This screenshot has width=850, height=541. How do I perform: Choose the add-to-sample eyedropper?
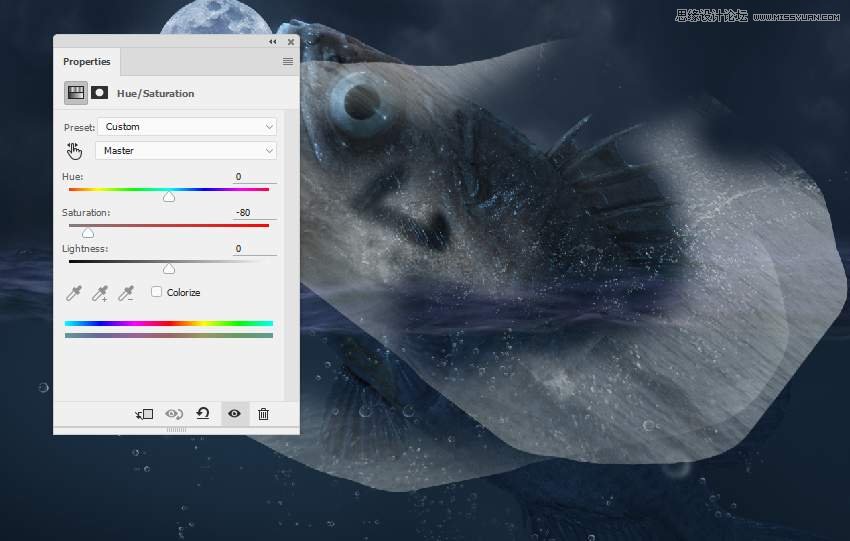click(100, 293)
